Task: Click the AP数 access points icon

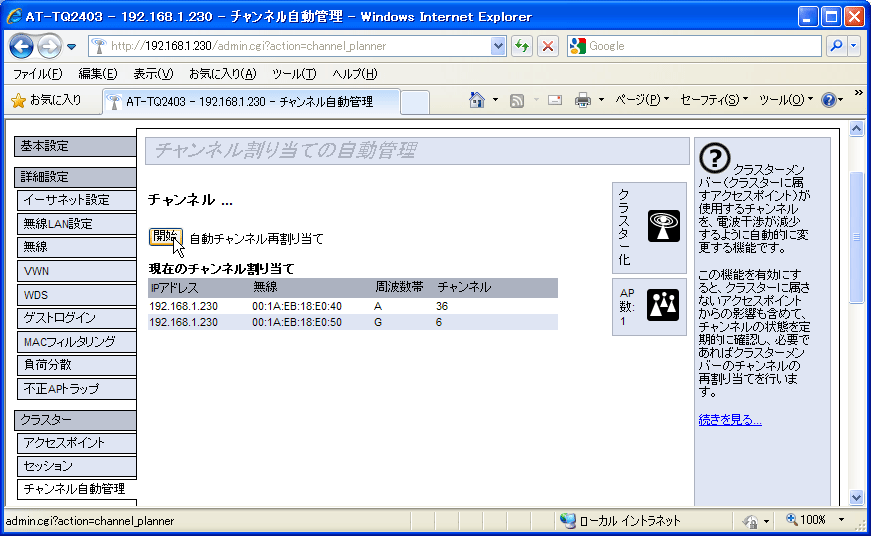Action: pyautogui.click(x=663, y=305)
